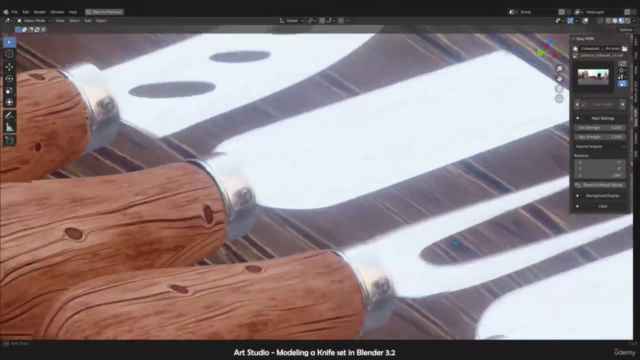The width and height of the screenshot is (640, 360).
Task: Select the Move tool
Action: pos(9,67)
